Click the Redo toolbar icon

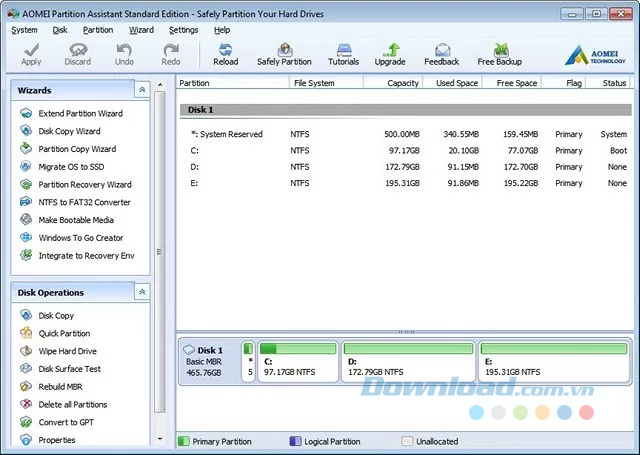[x=171, y=55]
